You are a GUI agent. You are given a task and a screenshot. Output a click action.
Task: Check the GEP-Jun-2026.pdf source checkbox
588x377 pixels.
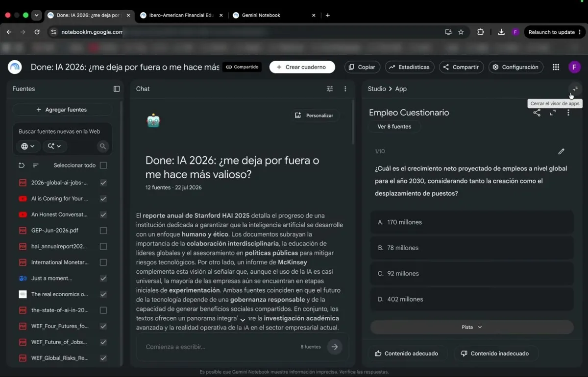coord(103,231)
